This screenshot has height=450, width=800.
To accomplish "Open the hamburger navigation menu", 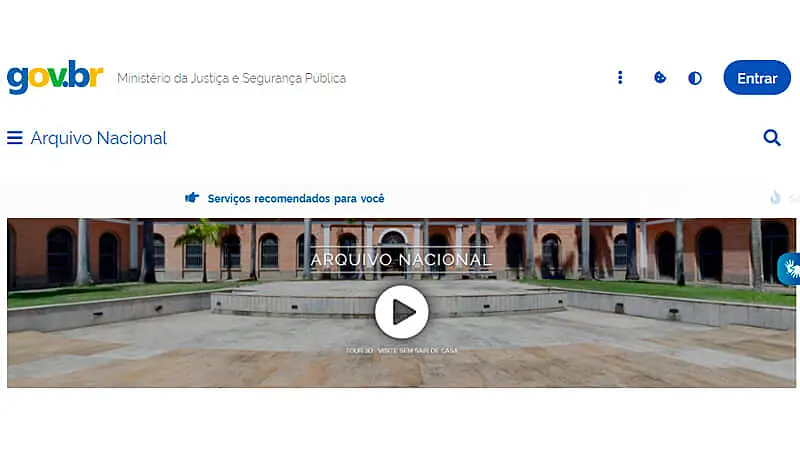I will (15, 138).
